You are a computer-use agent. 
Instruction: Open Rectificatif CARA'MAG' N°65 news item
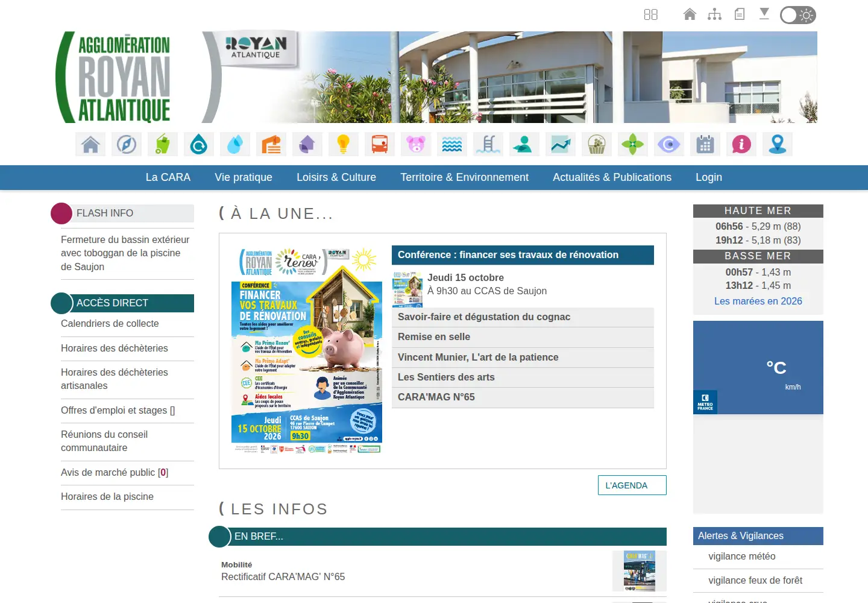(x=283, y=577)
